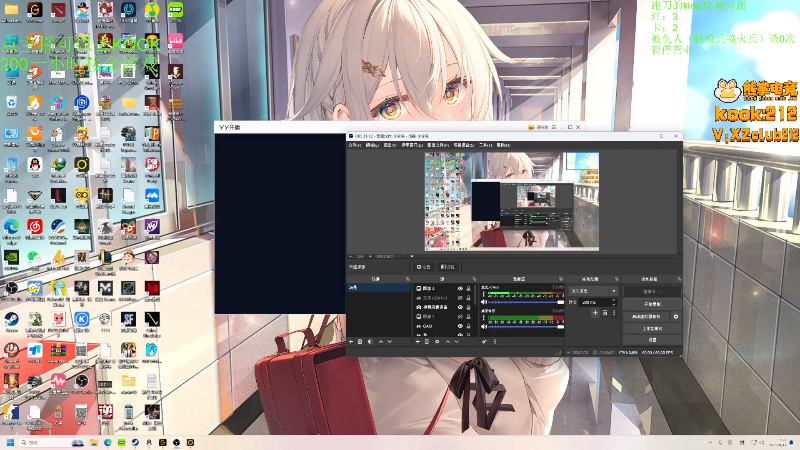Toggle 工作室模式 studio mode button
Screen dimensions: 800x450
(x=653, y=329)
